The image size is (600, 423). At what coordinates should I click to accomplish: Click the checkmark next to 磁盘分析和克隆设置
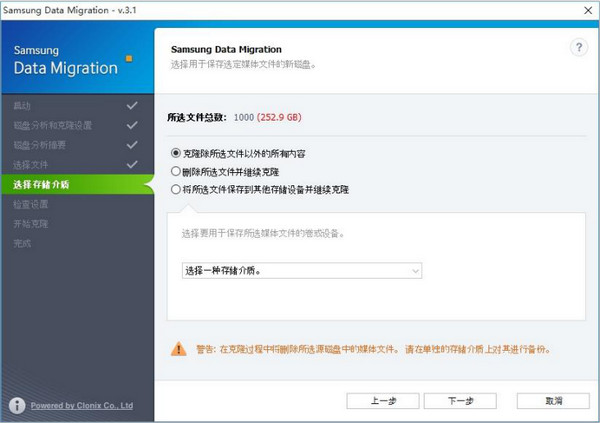pyautogui.click(x=132, y=125)
